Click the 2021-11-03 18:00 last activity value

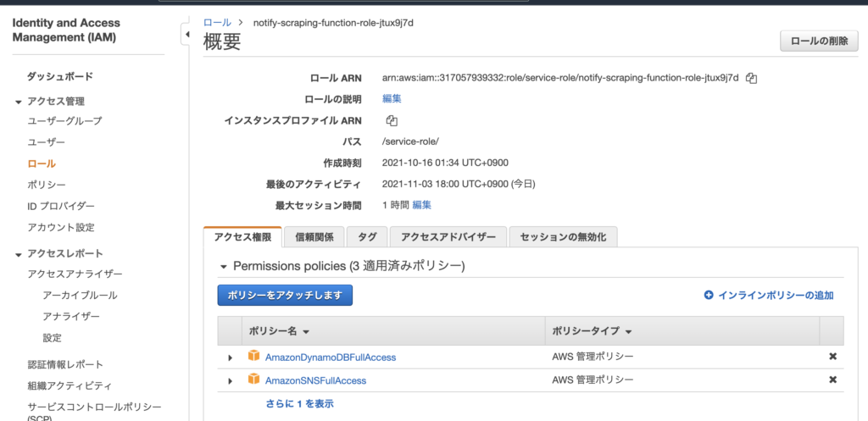459,184
